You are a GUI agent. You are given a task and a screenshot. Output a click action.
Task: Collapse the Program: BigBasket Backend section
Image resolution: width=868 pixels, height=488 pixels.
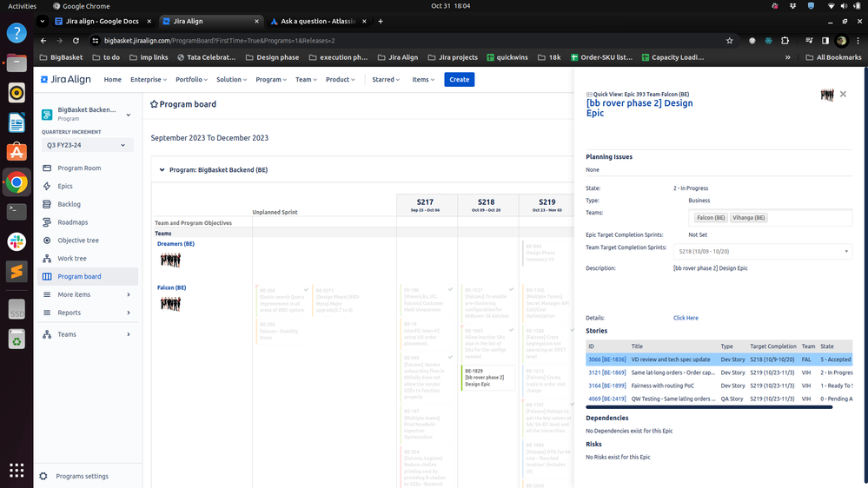coord(162,170)
